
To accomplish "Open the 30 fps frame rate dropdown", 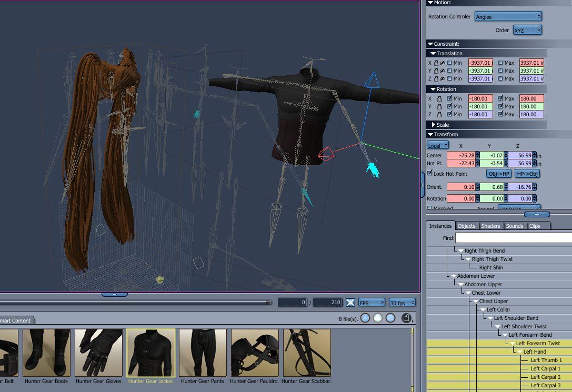I will coord(402,303).
